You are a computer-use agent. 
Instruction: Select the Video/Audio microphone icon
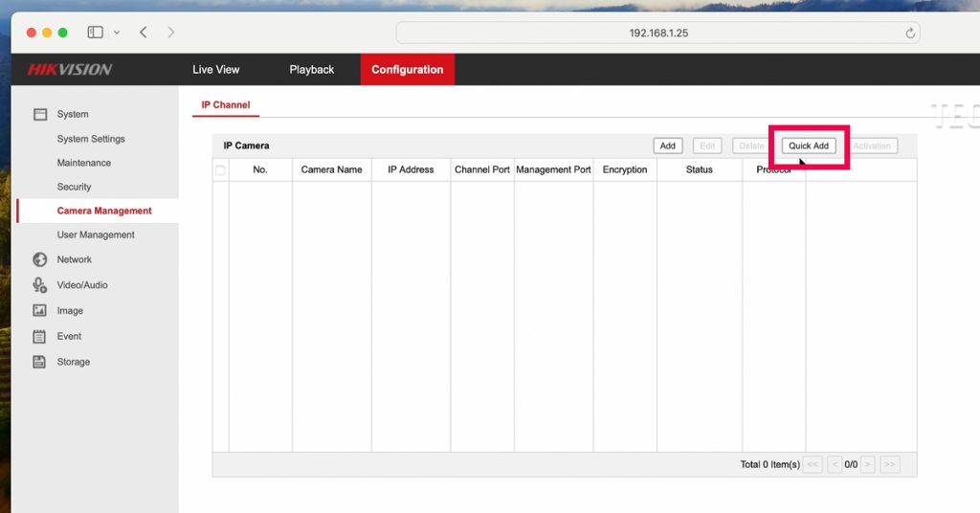40,285
